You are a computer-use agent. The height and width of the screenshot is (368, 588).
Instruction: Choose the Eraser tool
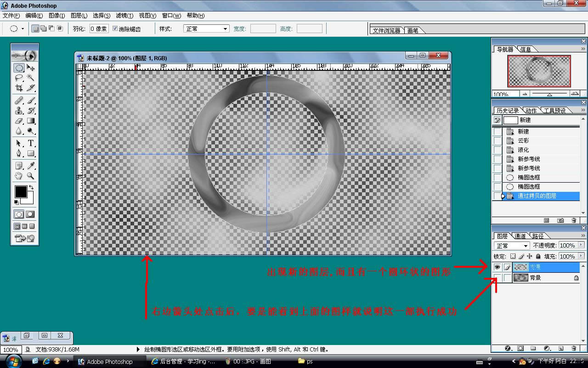point(19,121)
